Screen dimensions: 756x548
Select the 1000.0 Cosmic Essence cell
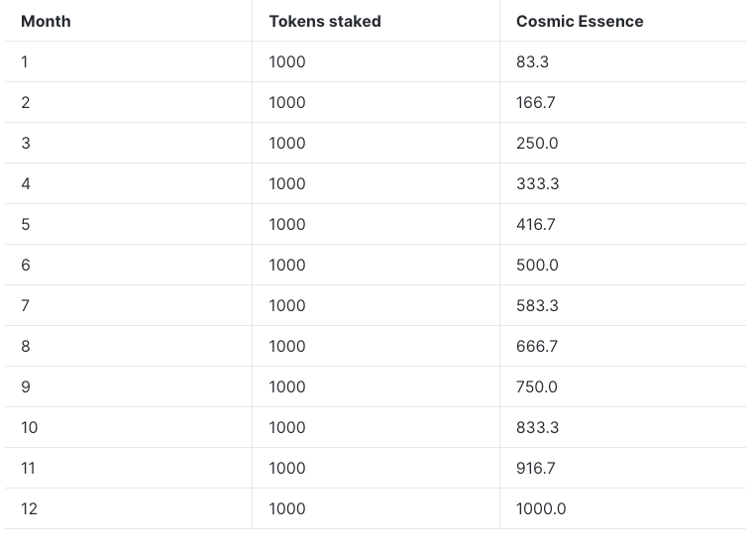tap(541, 508)
